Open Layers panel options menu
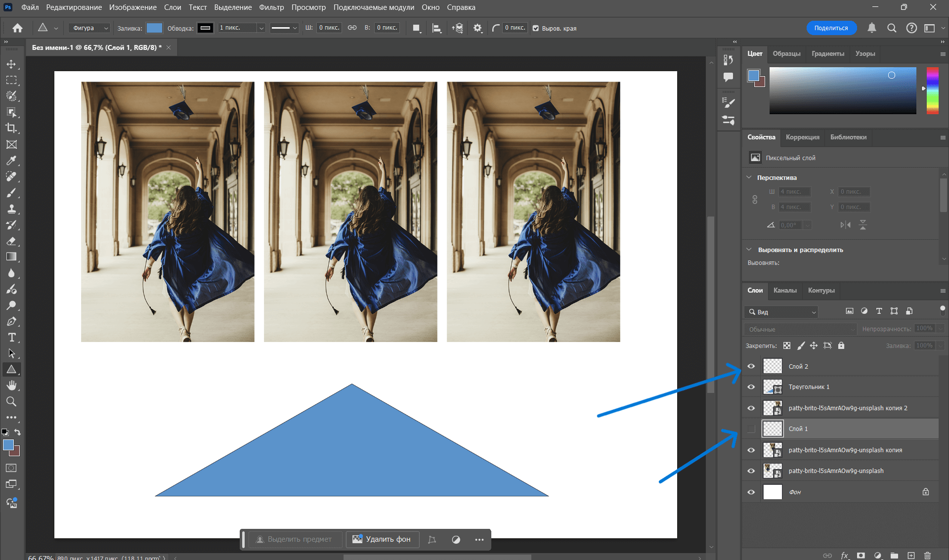The width and height of the screenshot is (949, 560). [x=943, y=291]
